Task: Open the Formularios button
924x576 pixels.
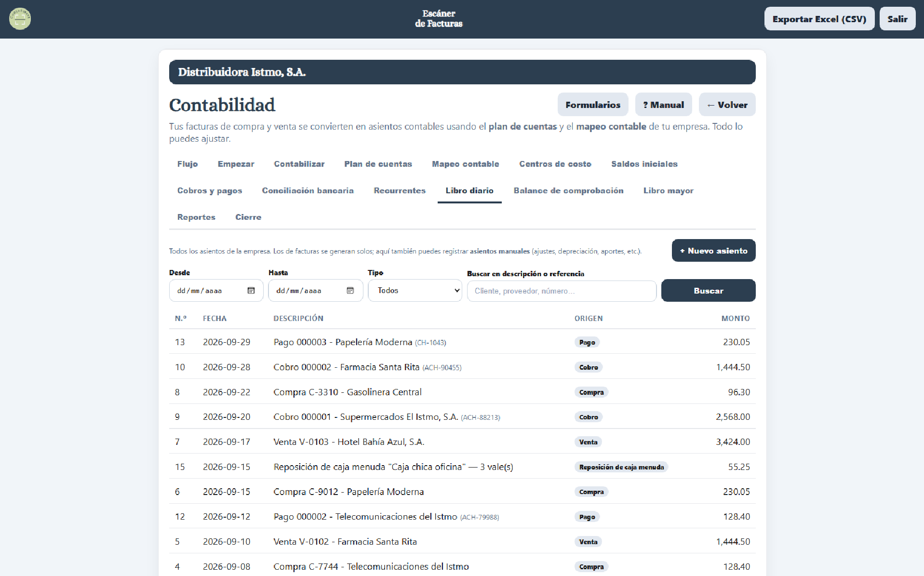Action: (x=593, y=105)
